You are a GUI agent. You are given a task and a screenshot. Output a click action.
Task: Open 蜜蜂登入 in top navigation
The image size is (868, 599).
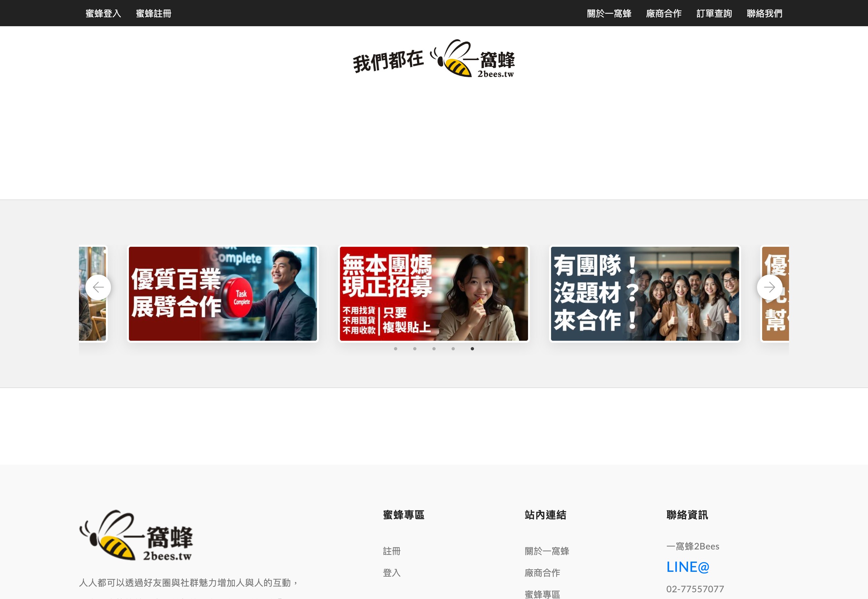tap(103, 13)
